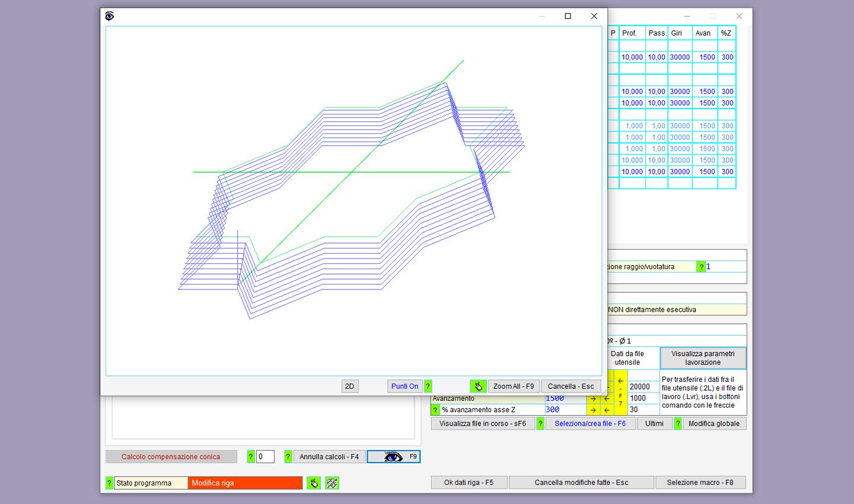This screenshot has width=854, height=504.
Task: Open the help question mark beside Punti On
Action: click(x=428, y=386)
